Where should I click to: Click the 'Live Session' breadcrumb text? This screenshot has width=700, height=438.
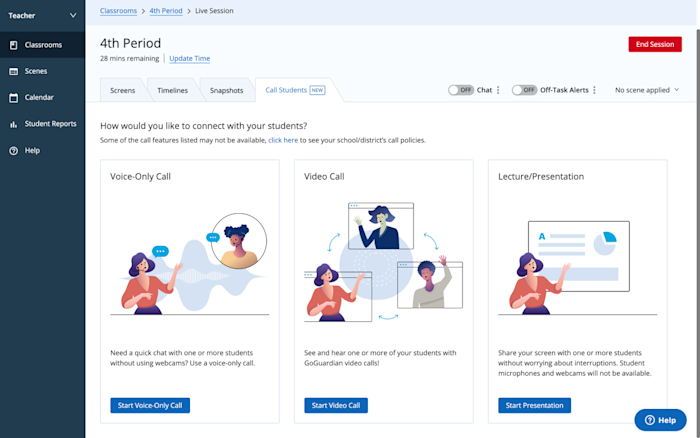214,11
